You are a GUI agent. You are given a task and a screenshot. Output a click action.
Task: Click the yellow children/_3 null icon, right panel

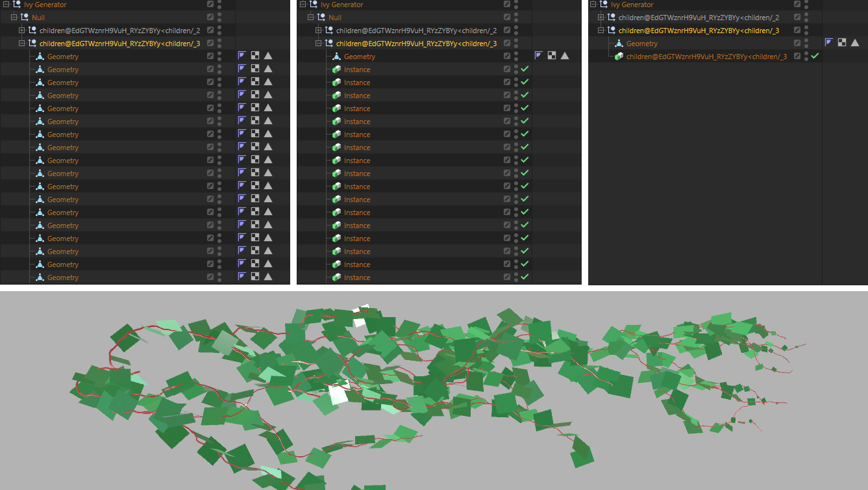610,31
